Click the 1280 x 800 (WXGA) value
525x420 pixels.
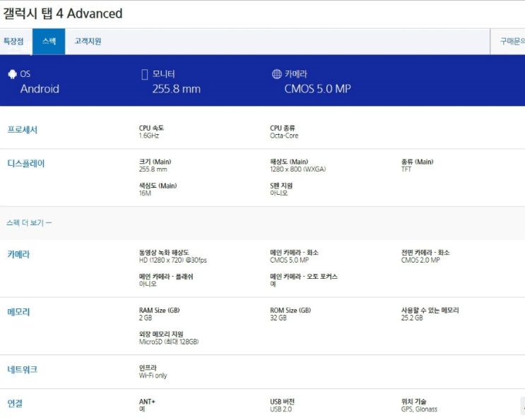click(297, 169)
